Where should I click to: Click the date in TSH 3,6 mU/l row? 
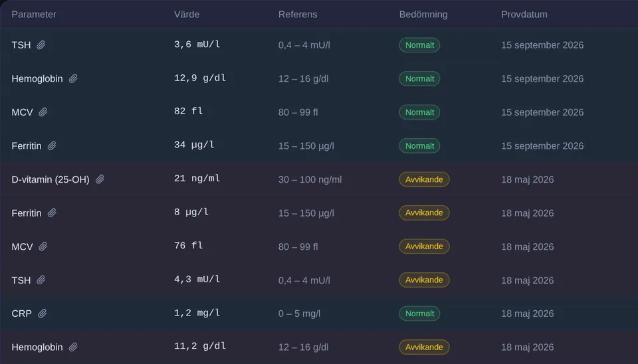click(542, 45)
